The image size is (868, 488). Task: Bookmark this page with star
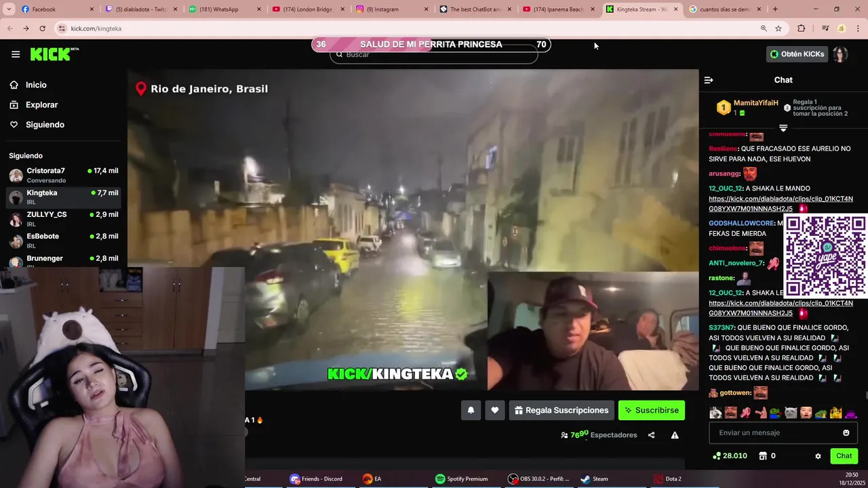[x=778, y=28]
